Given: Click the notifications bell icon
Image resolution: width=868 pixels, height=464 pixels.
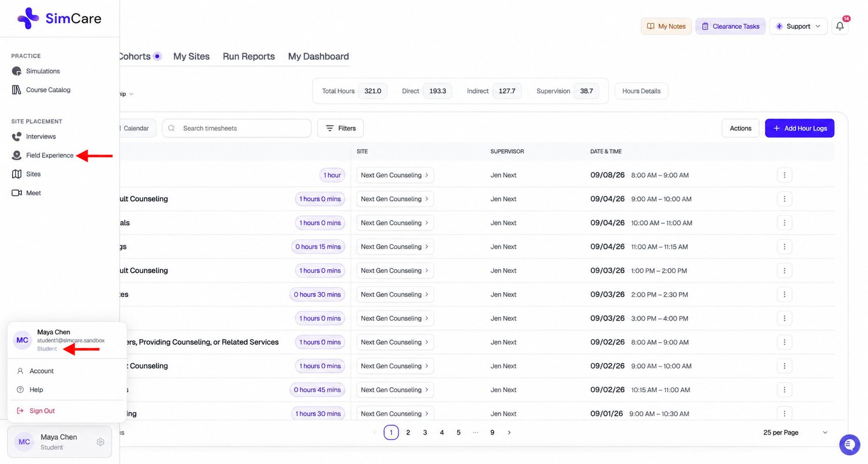Looking at the screenshot, I should pos(840,26).
